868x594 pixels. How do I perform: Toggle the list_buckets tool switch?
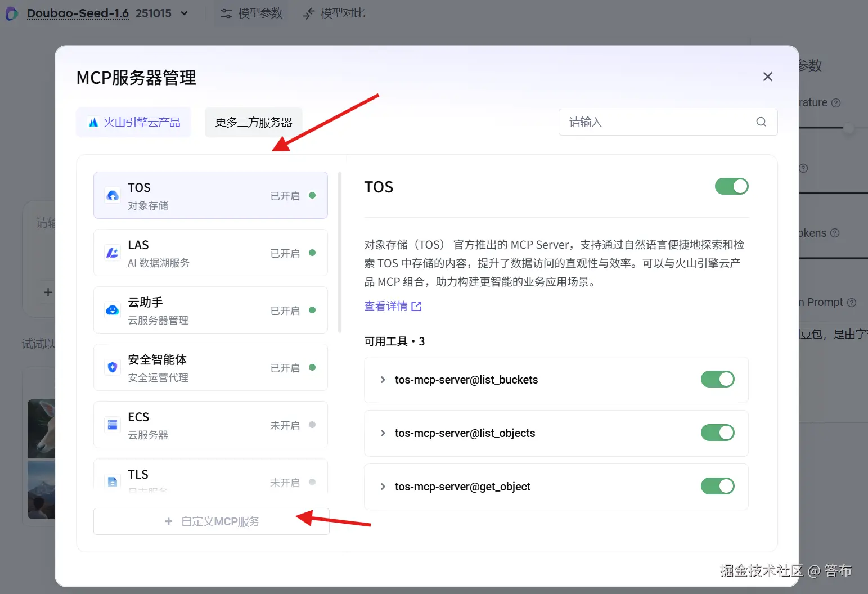(x=717, y=379)
